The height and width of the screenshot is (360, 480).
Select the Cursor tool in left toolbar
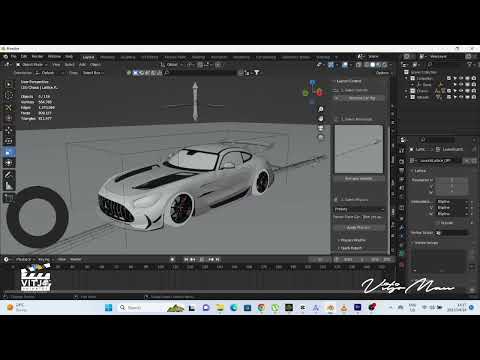point(9,96)
